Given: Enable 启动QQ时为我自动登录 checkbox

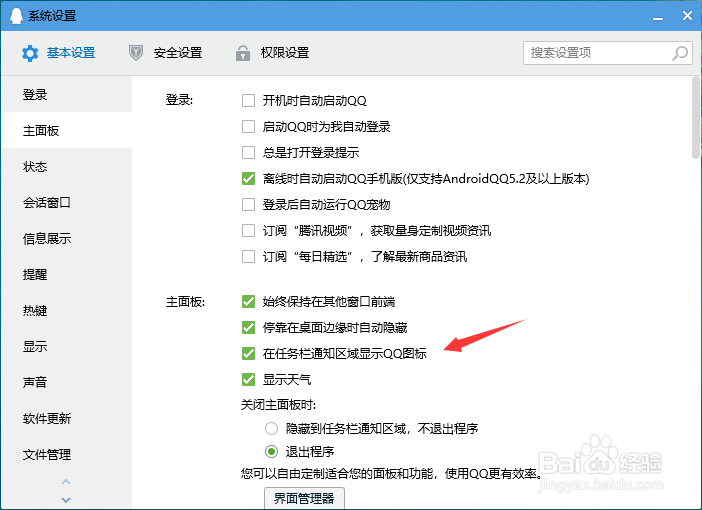Looking at the screenshot, I should pyautogui.click(x=248, y=126).
